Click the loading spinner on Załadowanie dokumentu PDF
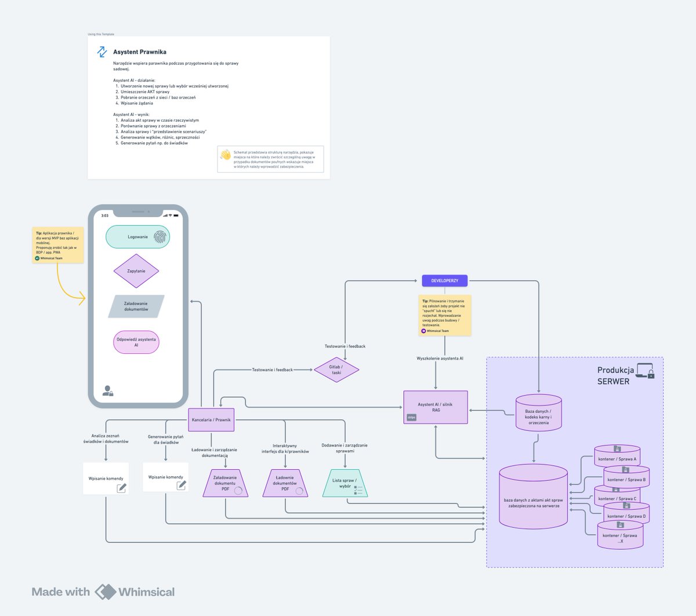 [x=238, y=491]
